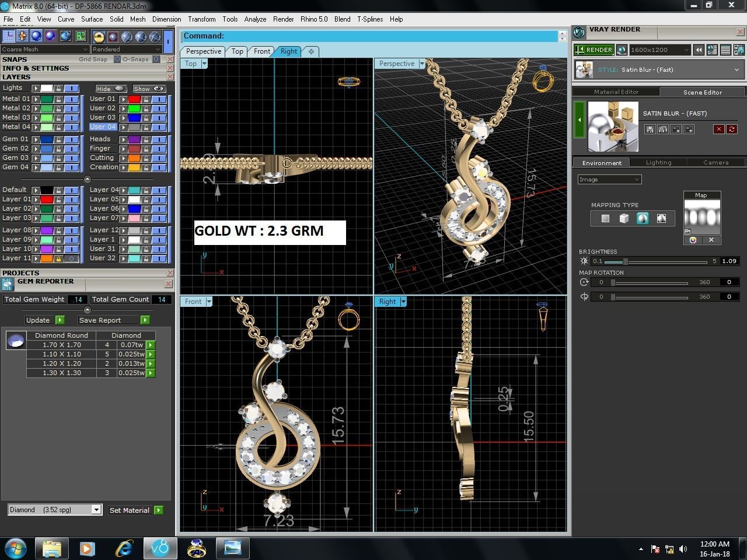Toggle visibility of Layer 11
This screenshot has height=560, width=747.
tap(71, 258)
